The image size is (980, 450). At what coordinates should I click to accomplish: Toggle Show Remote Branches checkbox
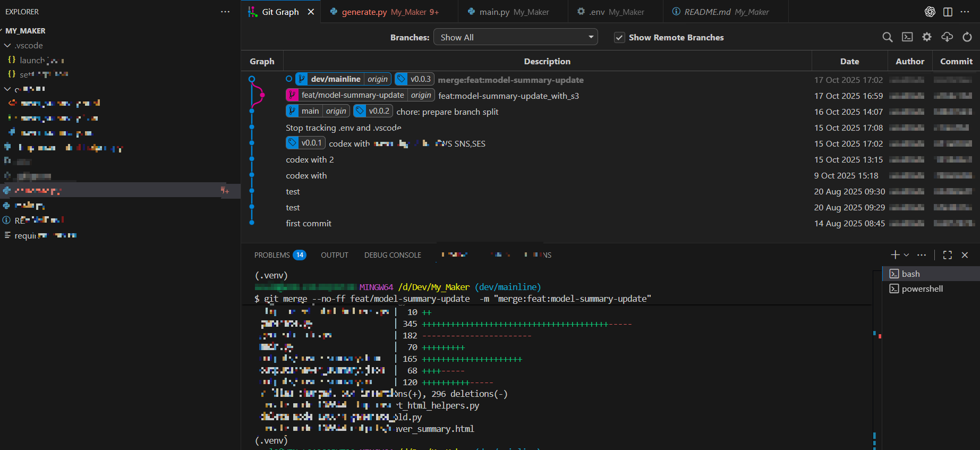(619, 37)
